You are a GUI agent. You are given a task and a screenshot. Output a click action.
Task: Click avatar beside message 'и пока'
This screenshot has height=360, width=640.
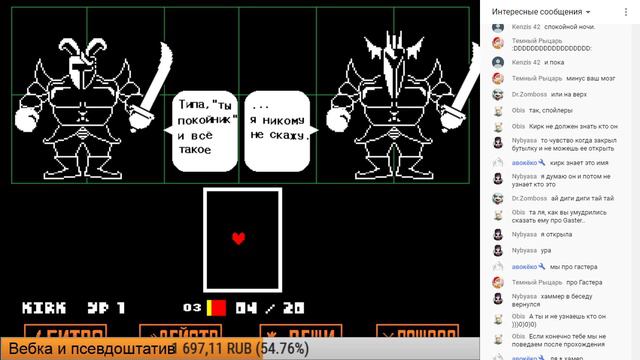[x=498, y=62]
